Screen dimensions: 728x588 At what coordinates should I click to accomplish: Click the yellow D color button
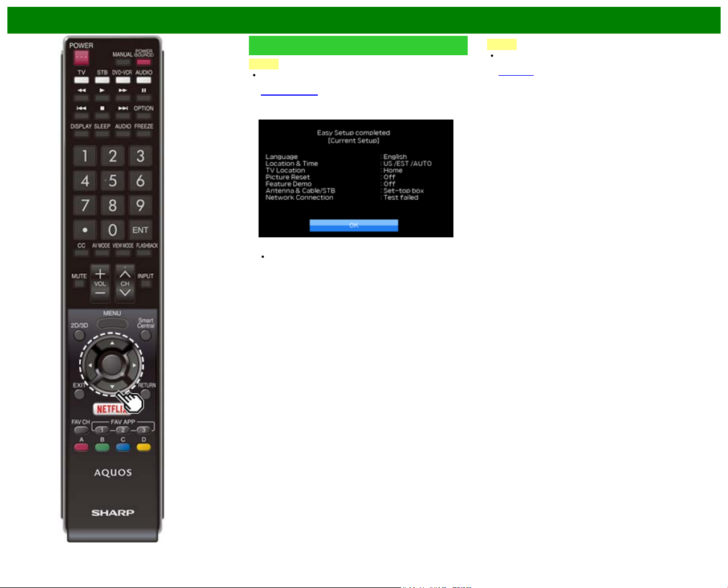(x=144, y=447)
